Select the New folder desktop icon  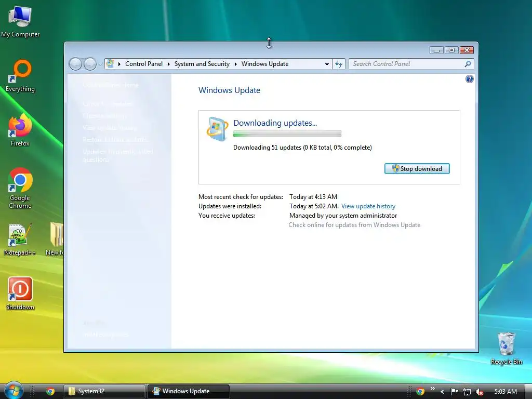pyautogui.click(x=55, y=240)
